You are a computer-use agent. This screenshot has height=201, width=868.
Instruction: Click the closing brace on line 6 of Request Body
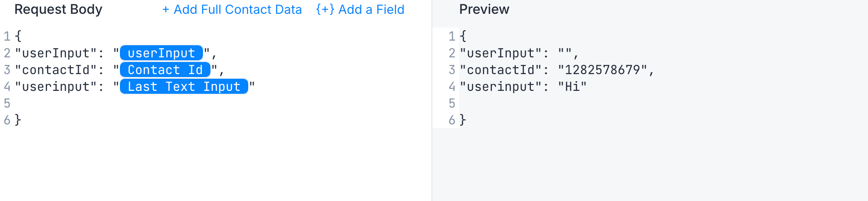click(18, 120)
